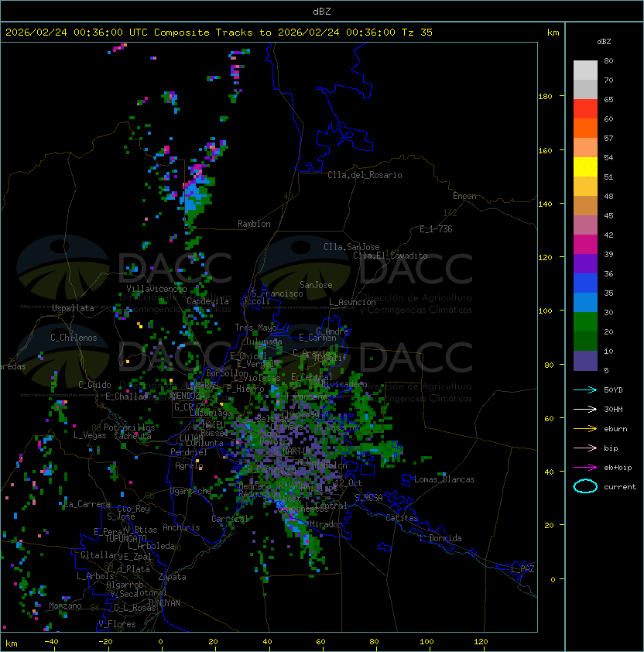Click the L_Asuncion map label
Screen dimensions: 644x652
352,302
